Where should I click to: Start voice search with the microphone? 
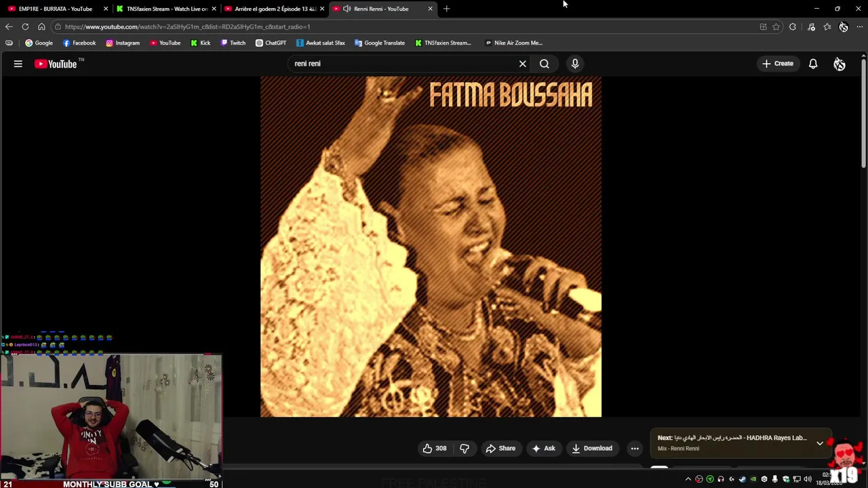(x=575, y=64)
